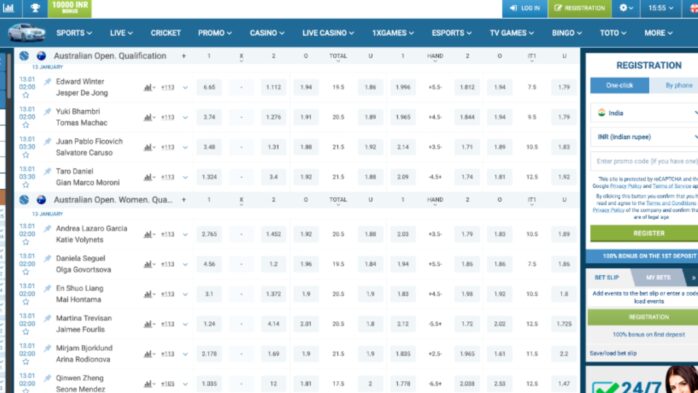Open the TV GAMES menu

point(511,33)
